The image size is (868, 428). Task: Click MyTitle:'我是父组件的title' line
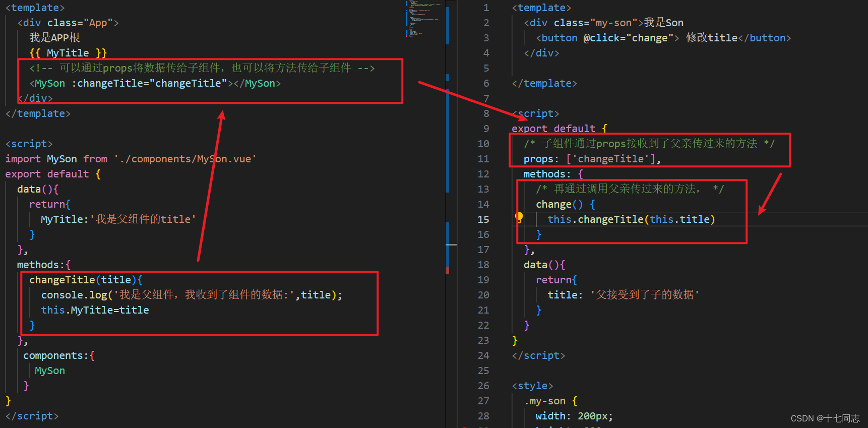coord(118,219)
